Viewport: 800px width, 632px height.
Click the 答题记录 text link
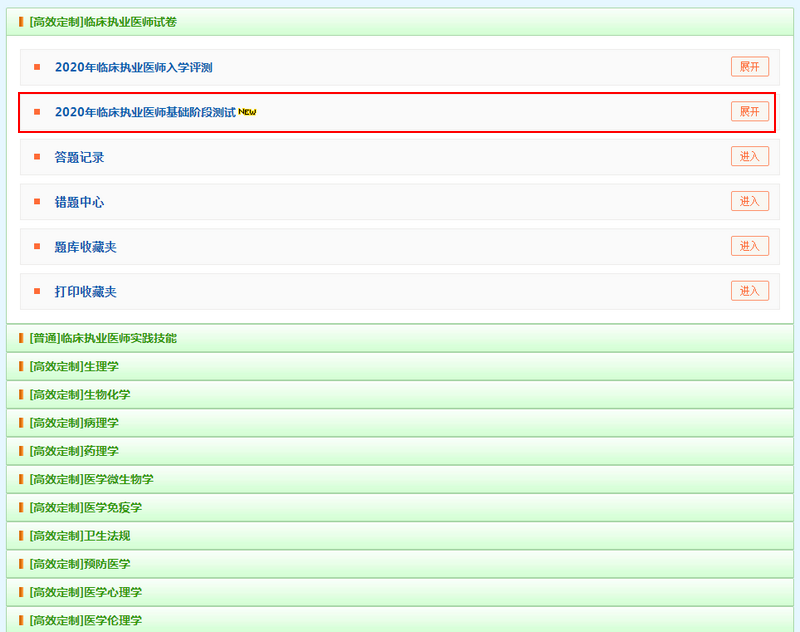point(79,158)
